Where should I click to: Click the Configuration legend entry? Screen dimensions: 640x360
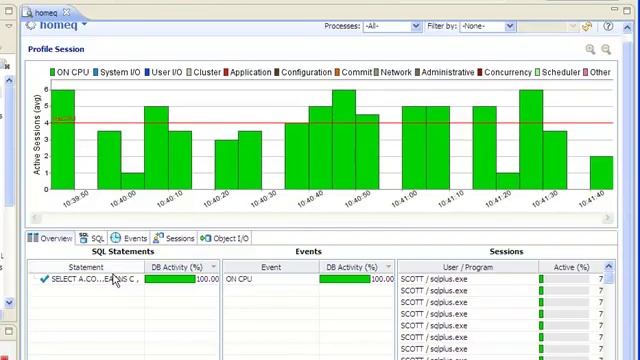[x=303, y=72]
